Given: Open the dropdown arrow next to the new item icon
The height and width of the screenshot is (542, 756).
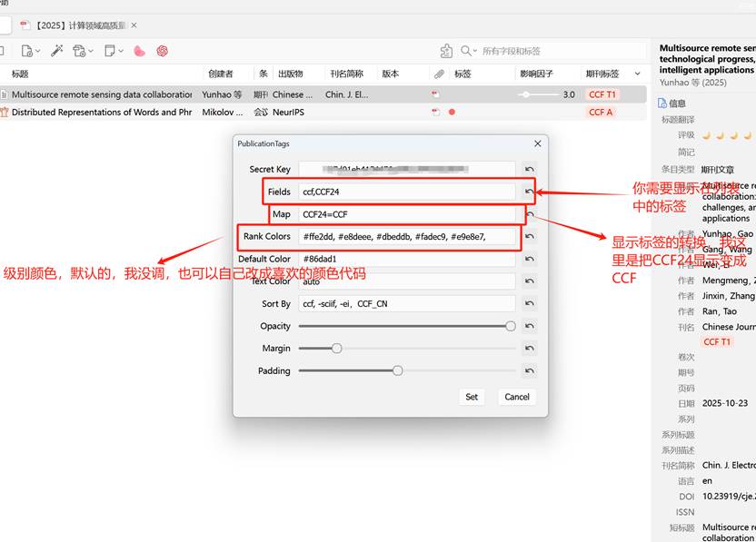Looking at the screenshot, I should (x=38, y=51).
